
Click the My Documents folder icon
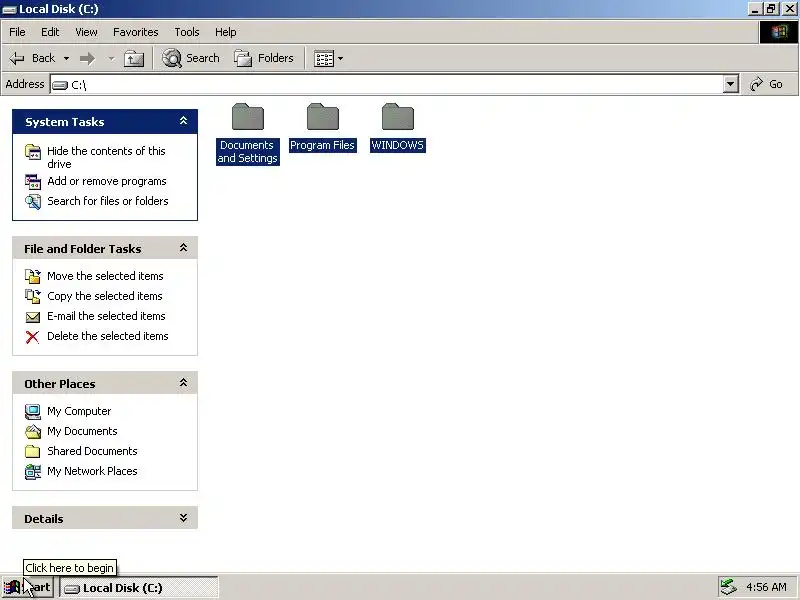[33, 432]
